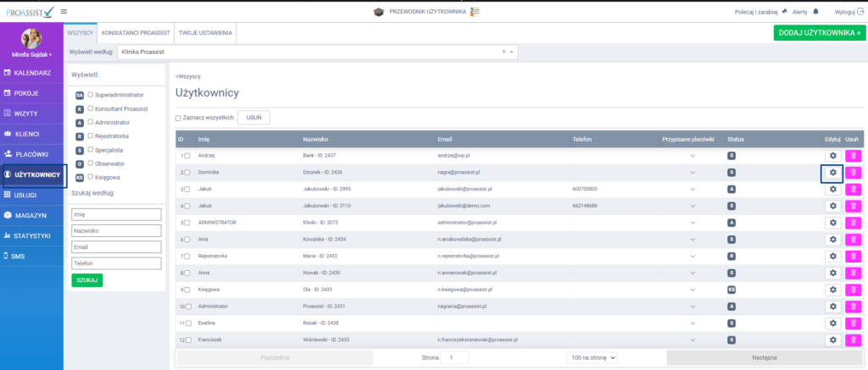Screen dimensions: 868x370
Task: Open the 100 na stronę dropdown
Action: tap(593, 358)
